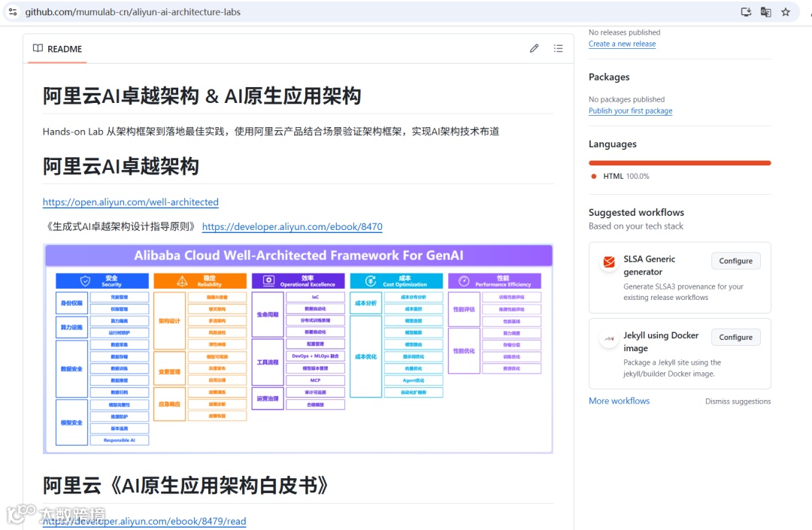Viewport: 812px width, 530px height.
Task: Click the Jekyll site package description text
Action: pos(672,368)
